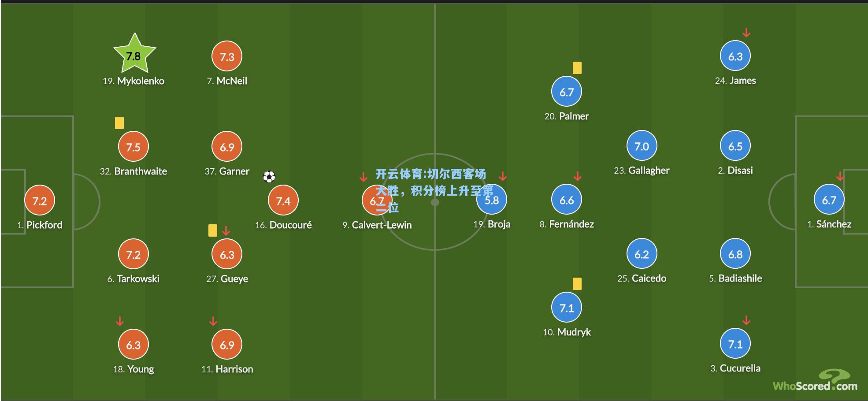Click the substitution arrow above Cucurella

point(746,320)
